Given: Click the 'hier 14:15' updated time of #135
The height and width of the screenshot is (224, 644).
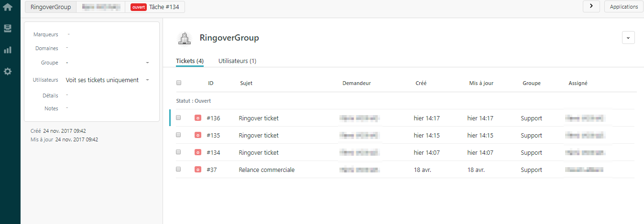Looking at the screenshot, I should pos(480,135).
